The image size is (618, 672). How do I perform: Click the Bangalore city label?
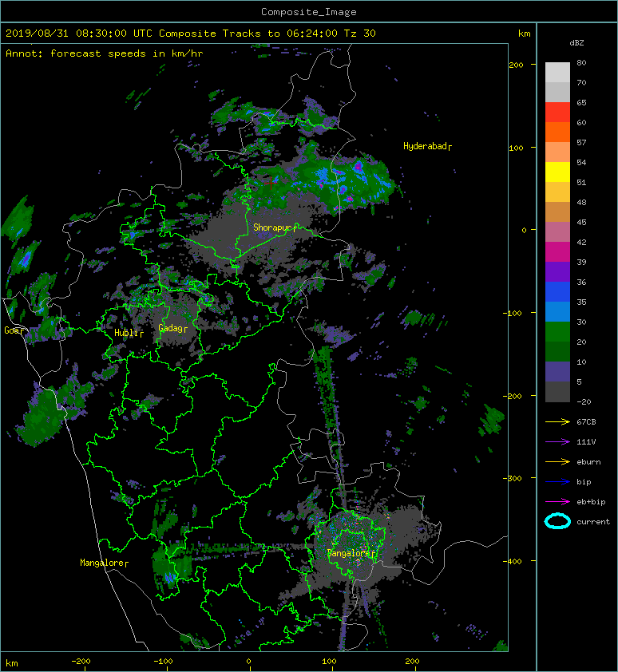(349, 553)
